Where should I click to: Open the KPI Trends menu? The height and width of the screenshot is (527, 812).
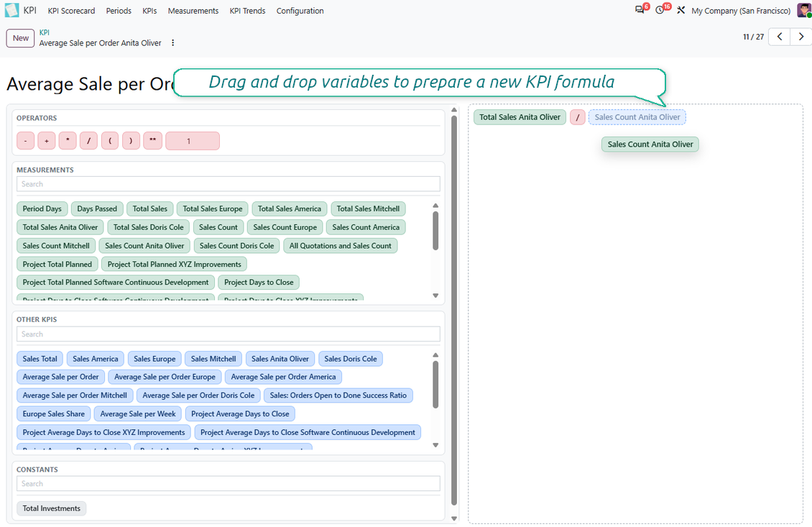[x=247, y=11]
